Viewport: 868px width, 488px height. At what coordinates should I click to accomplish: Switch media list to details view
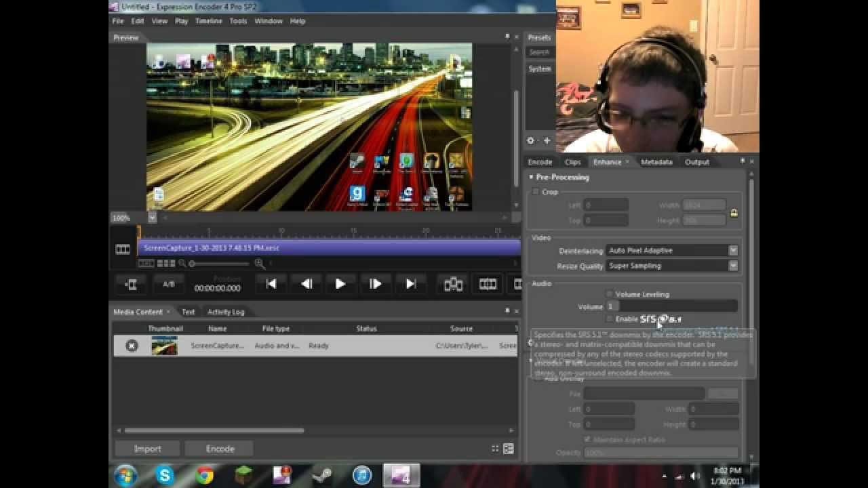tap(509, 449)
